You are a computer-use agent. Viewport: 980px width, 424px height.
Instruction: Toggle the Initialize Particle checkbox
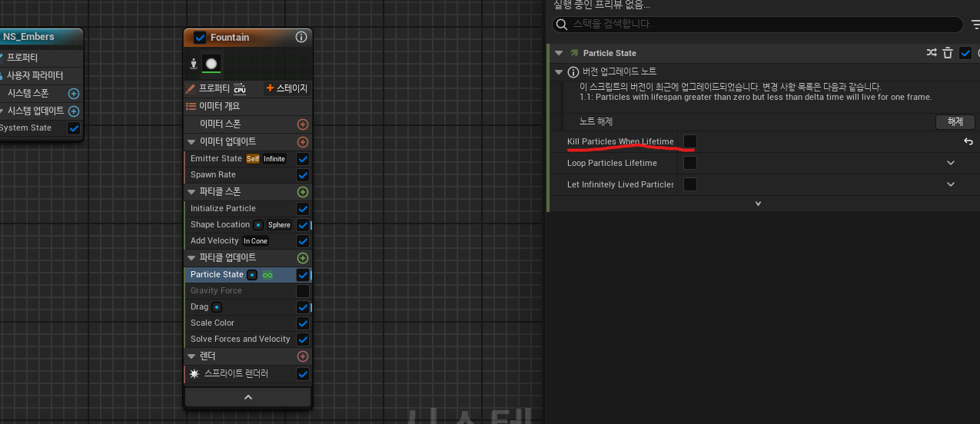(x=303, y=209)
